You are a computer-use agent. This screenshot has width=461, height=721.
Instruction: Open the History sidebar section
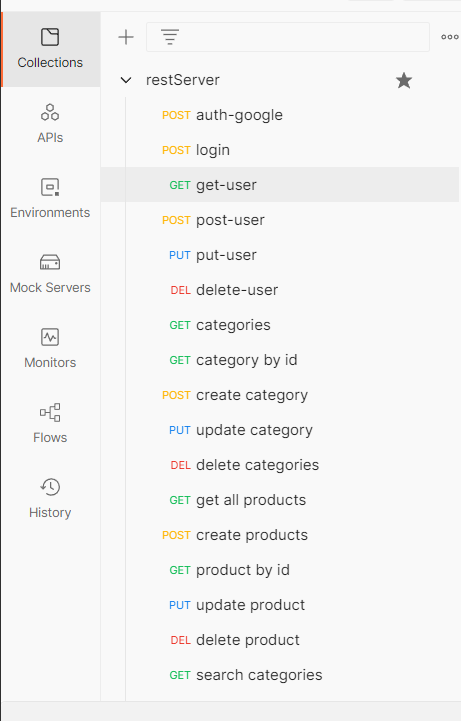(50, 498)
